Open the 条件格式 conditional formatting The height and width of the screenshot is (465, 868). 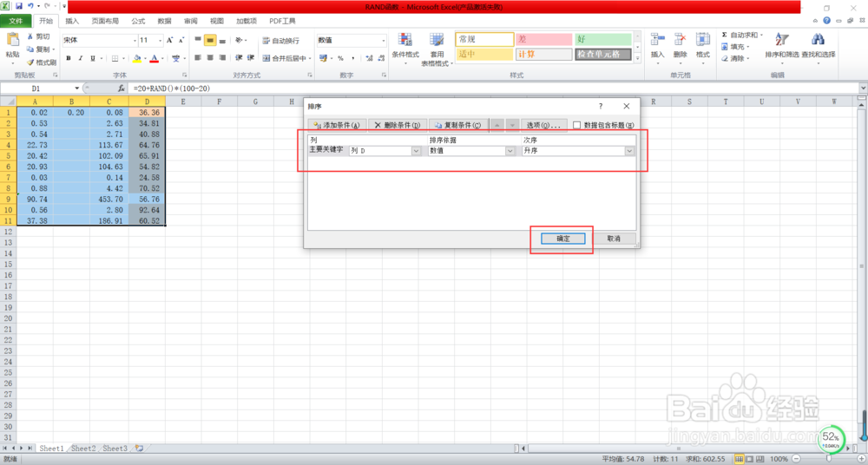[405, 49]
